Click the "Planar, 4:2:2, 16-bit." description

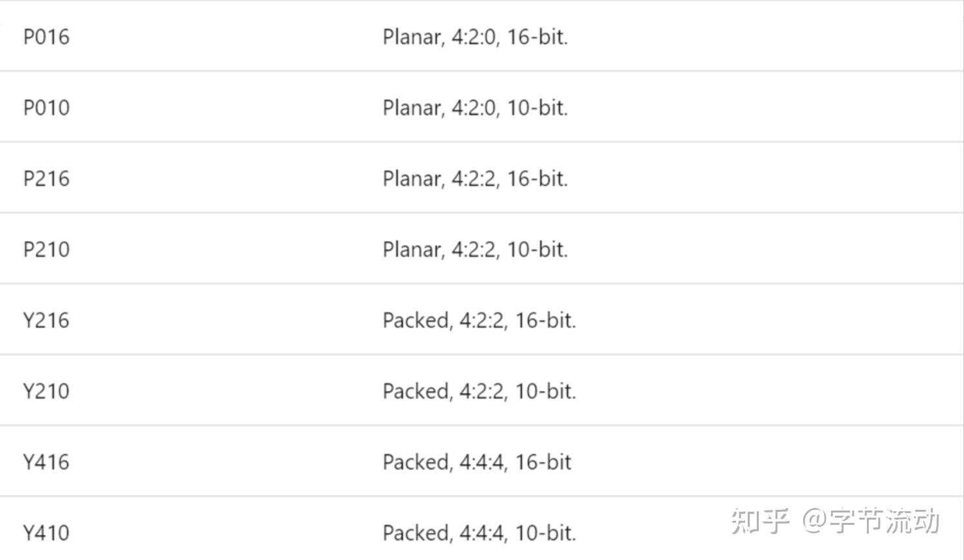(x=475, y=179)
